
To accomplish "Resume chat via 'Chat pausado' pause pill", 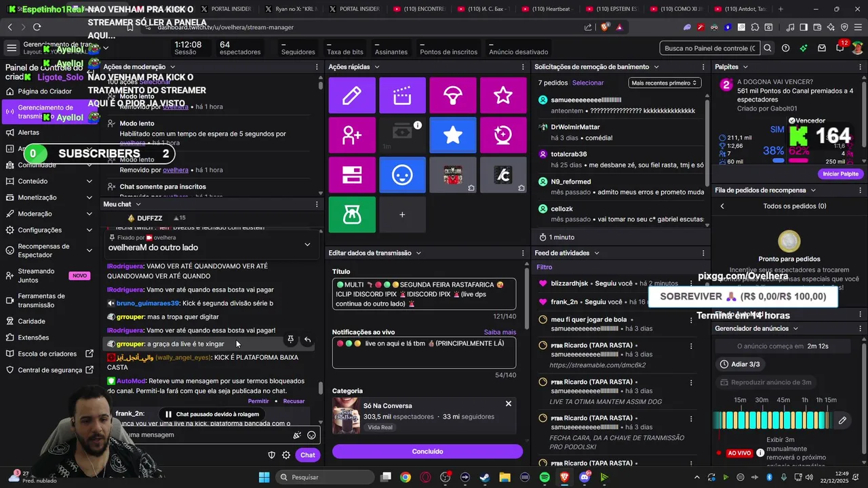I will click(x=212, y=414).
